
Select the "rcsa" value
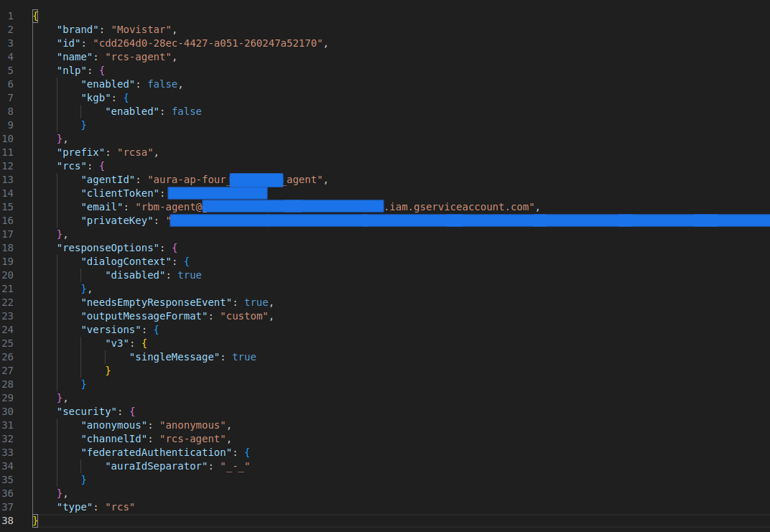pyautogui.click(x=136, y=153)
